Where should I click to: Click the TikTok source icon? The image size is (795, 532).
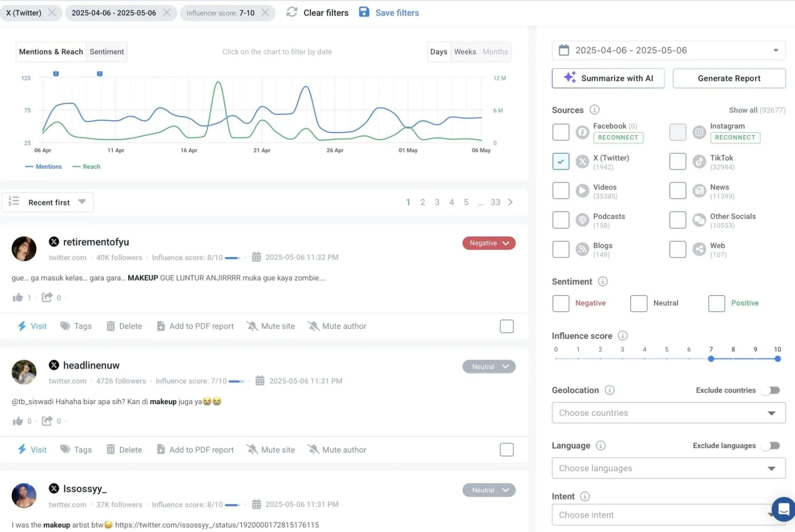(699, 161)
